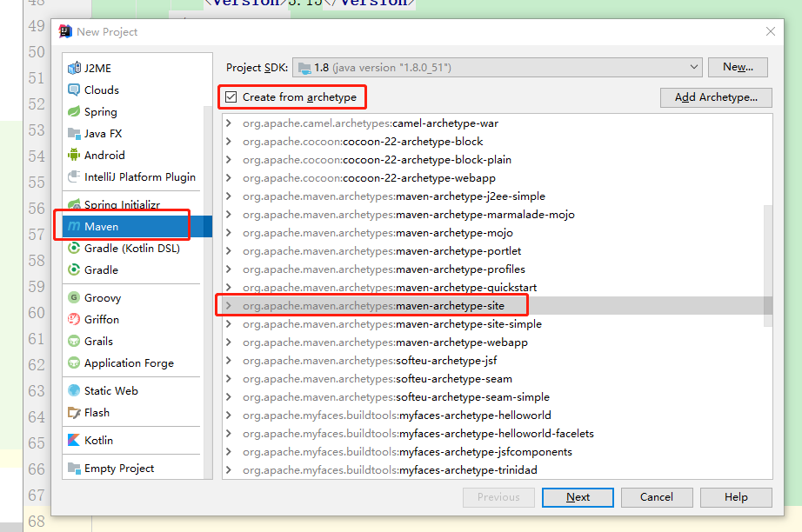Expand maven-archetype-mojo node

(229, 232)
